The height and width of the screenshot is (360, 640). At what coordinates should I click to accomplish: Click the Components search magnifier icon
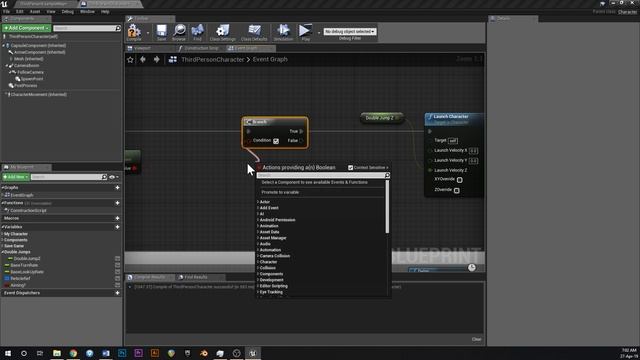click(118, 28)
